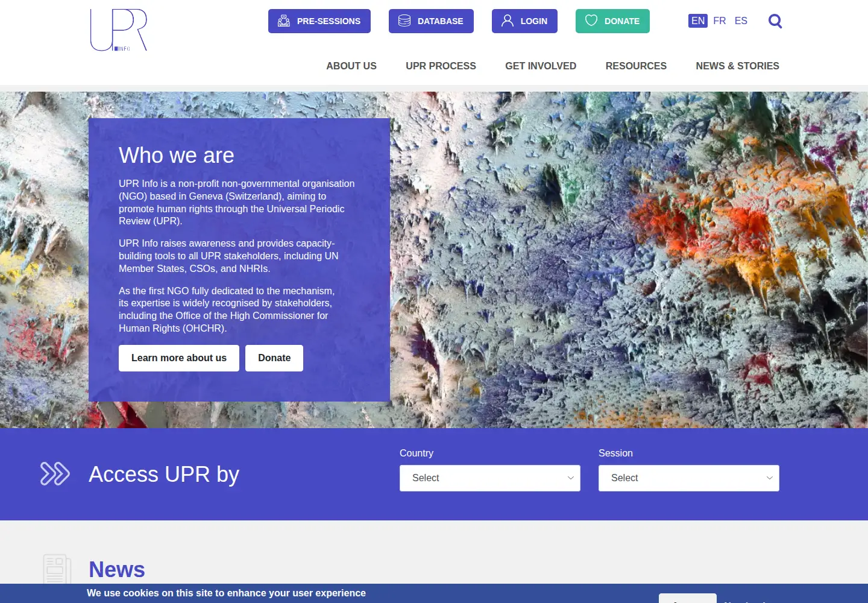Image resolution: width=868 pixels, height=603 pixels.
Task: Click the "News" section heading
Action: 117,570
